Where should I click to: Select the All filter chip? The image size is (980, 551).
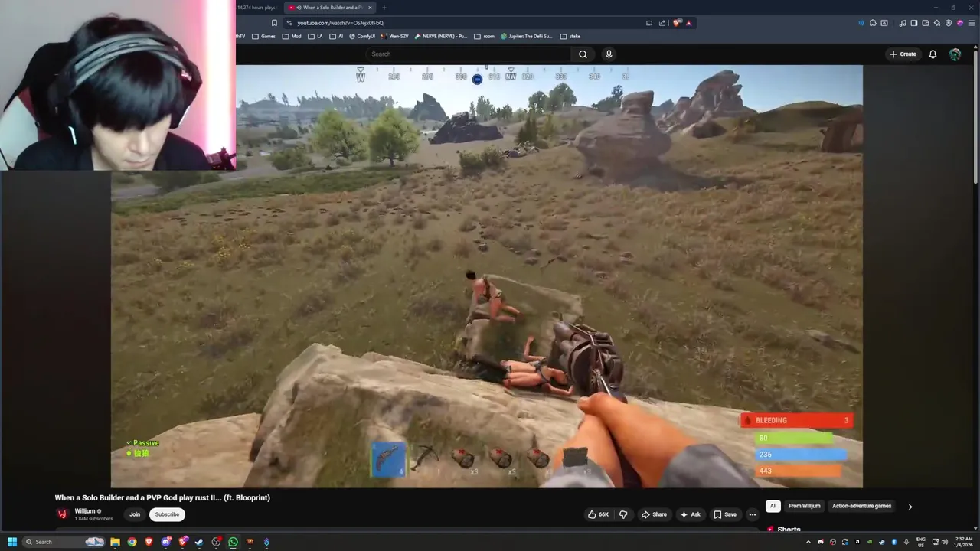coord(773,506)
